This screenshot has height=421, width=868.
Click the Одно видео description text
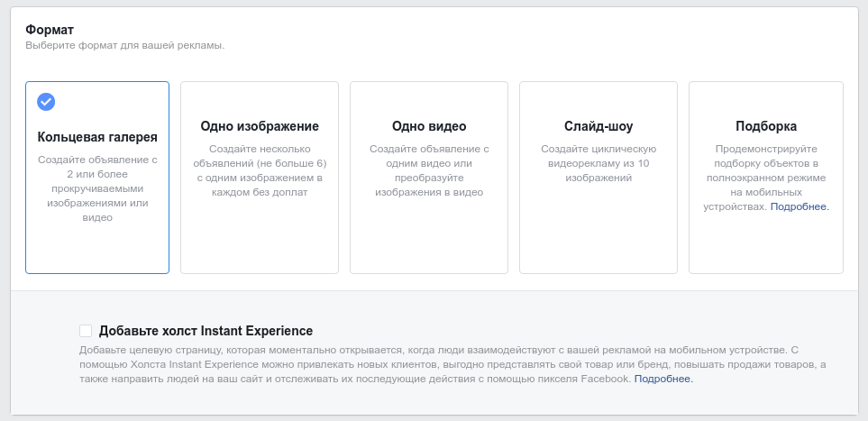[429, 170]
